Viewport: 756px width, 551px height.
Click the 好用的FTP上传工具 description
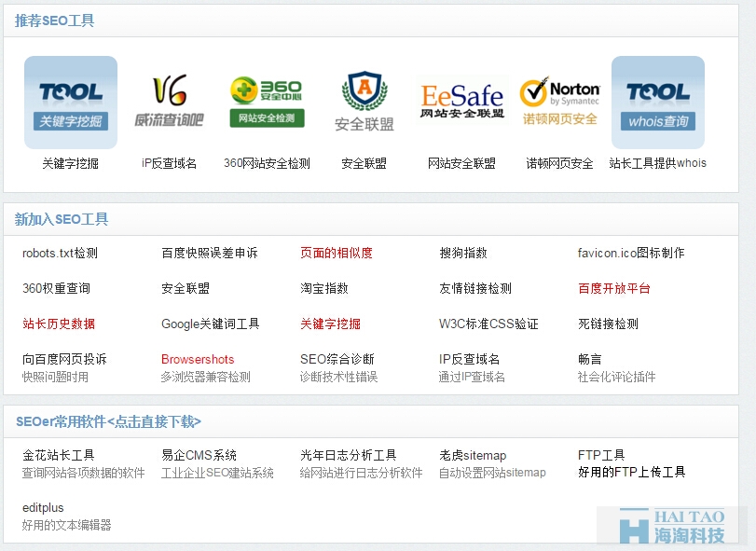(632, 472)
